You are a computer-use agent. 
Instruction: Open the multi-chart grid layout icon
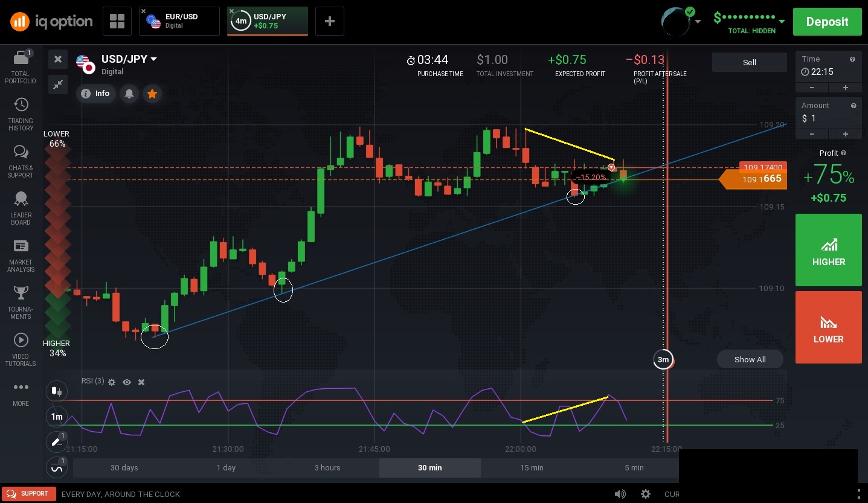pos(117,21)
